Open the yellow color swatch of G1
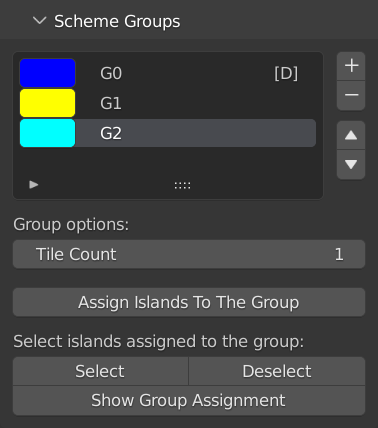Screen dimensions: 378x428 [47, 103]
